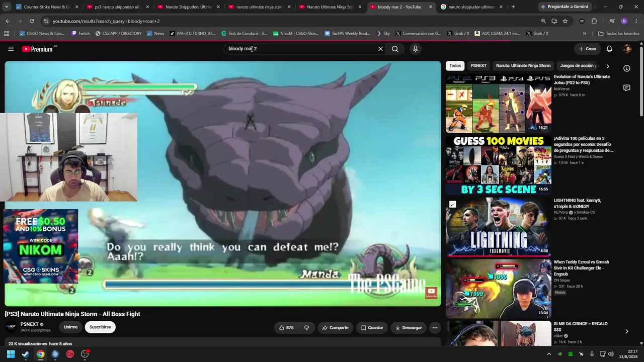Click the magnifying glass search button

395,49
